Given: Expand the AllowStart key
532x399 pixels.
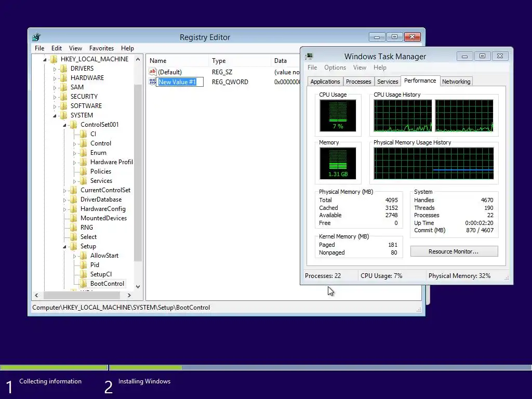Looking at the screenshot, I should tap(74, 256).
